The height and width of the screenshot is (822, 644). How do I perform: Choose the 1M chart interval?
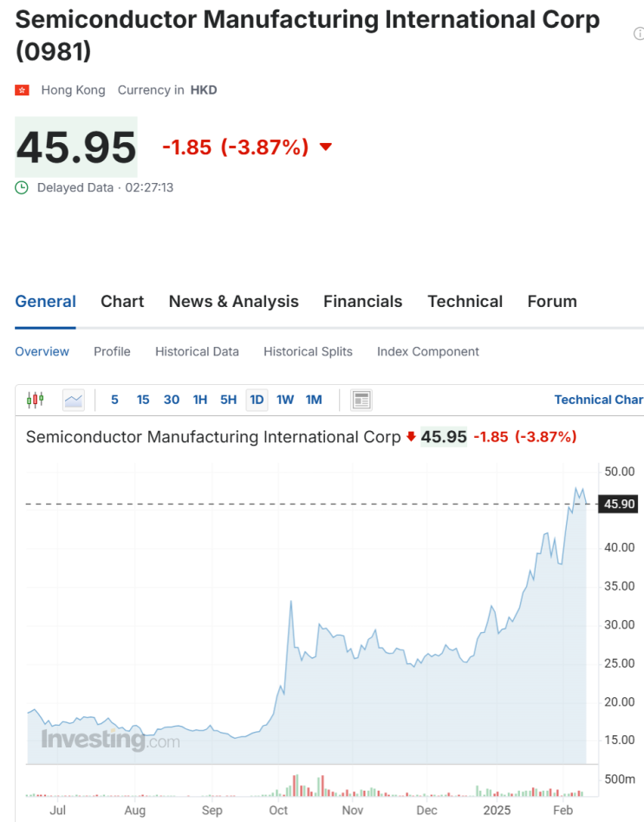[314, 400]
